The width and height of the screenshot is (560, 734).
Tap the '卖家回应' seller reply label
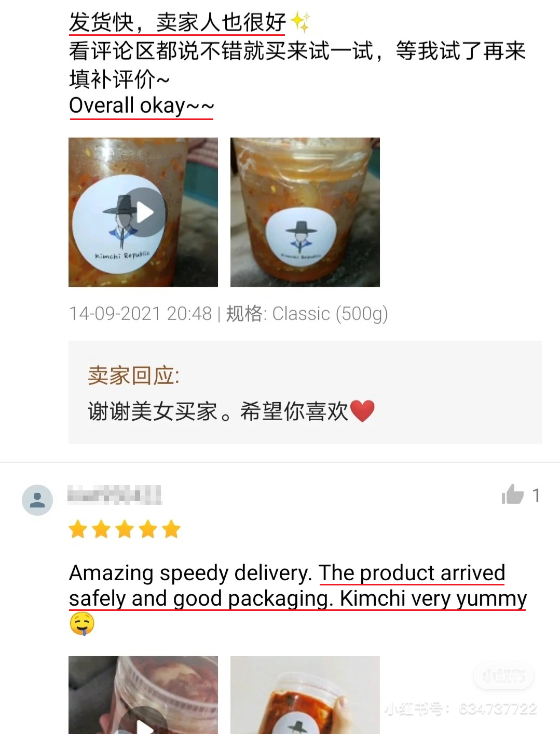click(x=133, y=375)
